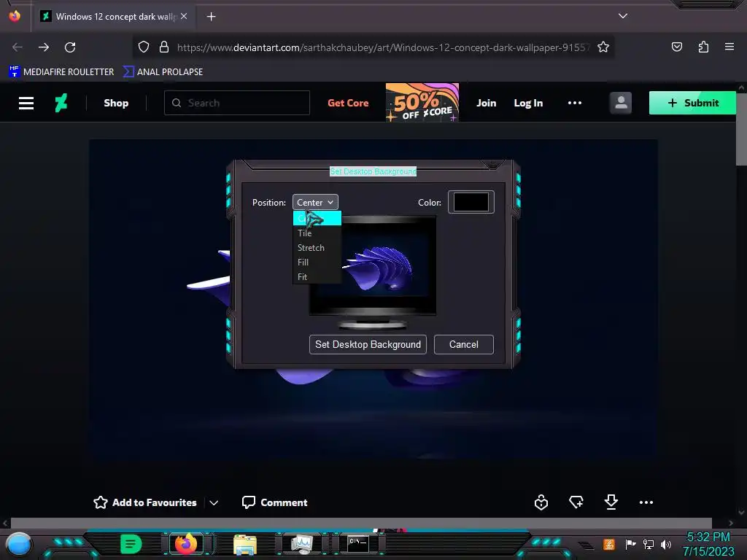The image size is (747, 560).
Task: Click the horizontal page scrollbar
Action: click(x=361, y=523)
